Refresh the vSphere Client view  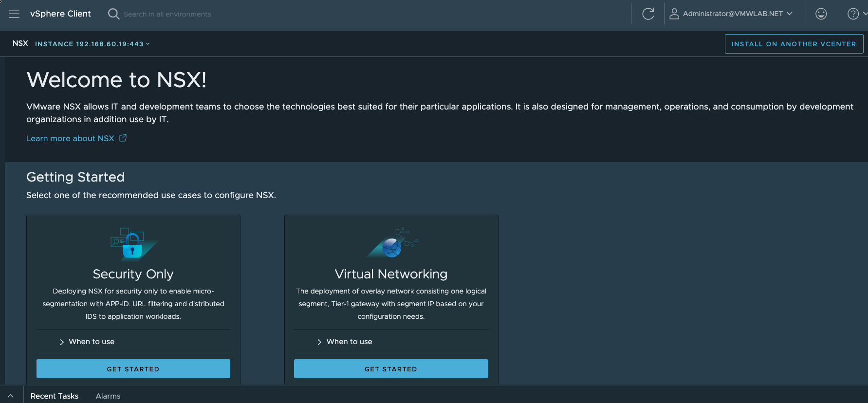pyautogui.click(x=648, y=14)
